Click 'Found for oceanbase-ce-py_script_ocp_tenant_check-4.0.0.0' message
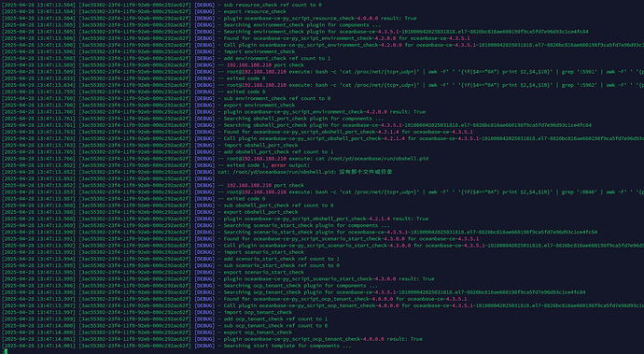This screenshot has height=354, width=644. [343, 299]
